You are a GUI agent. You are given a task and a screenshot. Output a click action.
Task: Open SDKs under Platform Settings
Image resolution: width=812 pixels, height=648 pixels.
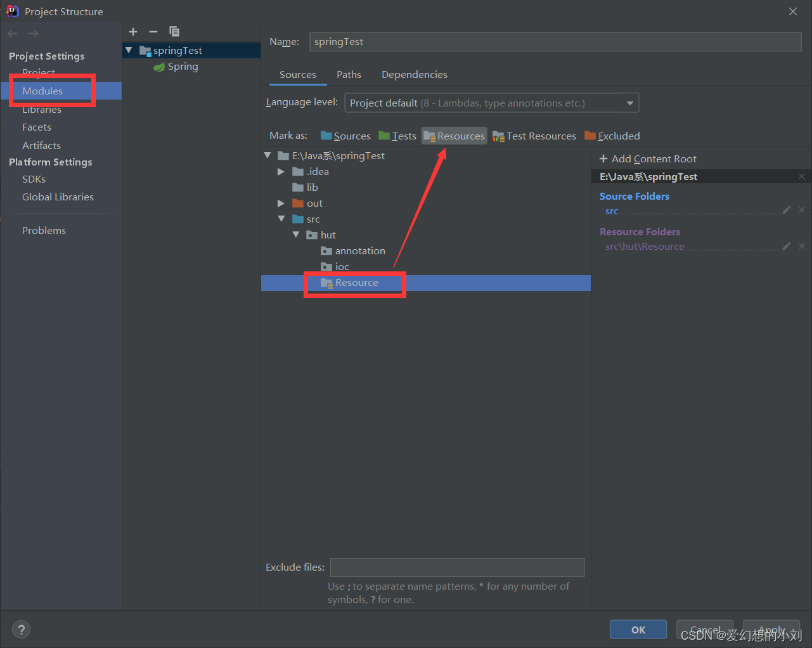34,179
